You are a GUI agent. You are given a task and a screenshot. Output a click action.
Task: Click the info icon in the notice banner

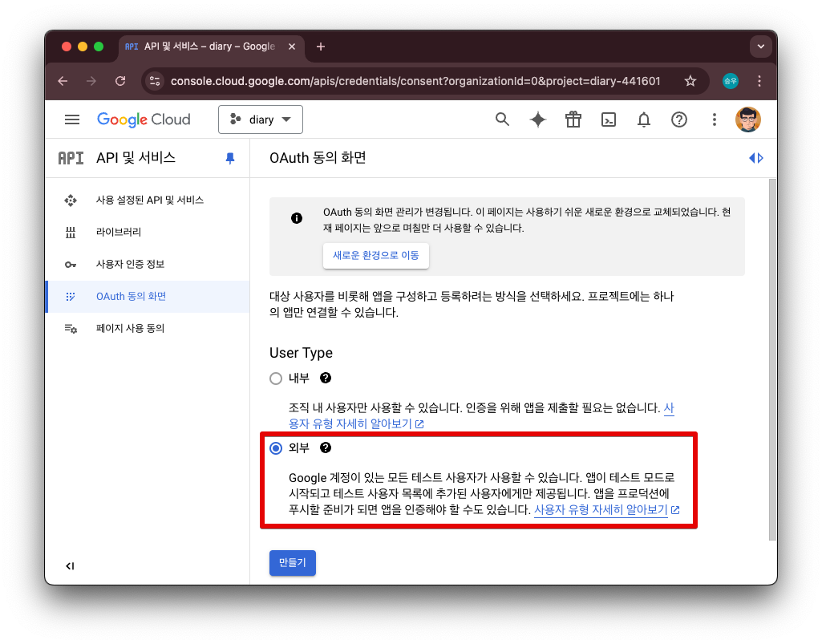(x=297, y=218)
